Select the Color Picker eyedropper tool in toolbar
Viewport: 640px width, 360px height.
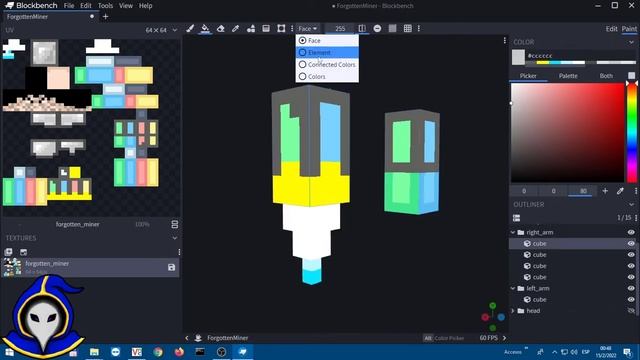pyautogui.click(x=236, y=28)
